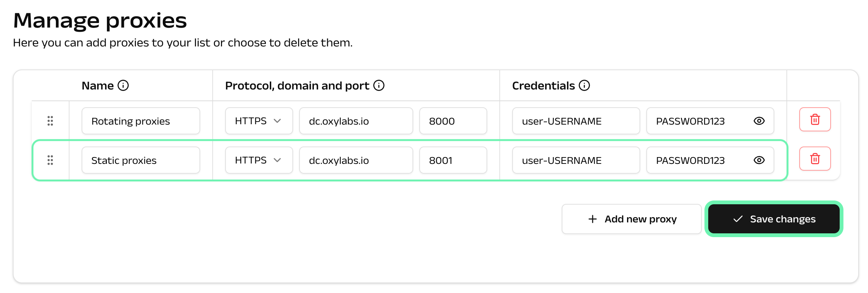Click the Static proxies name field

click(141, 160)
